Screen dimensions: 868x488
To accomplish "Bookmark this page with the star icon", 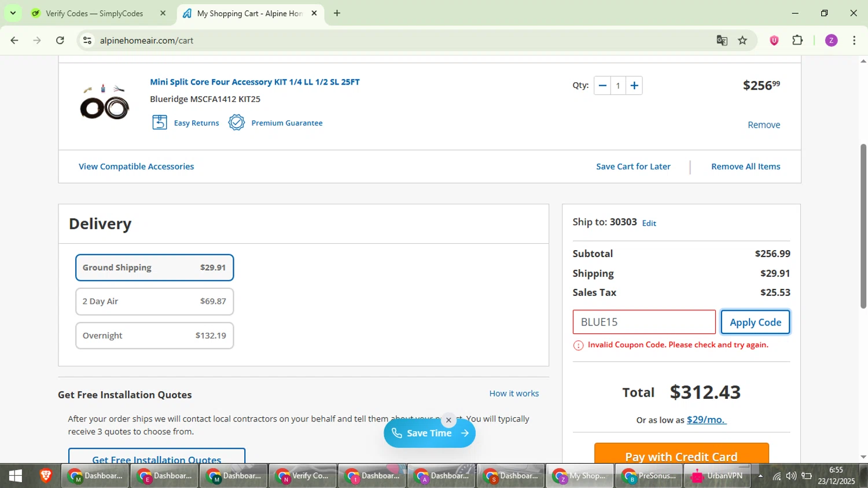I will pyautogui.click(x=743, y=41).
